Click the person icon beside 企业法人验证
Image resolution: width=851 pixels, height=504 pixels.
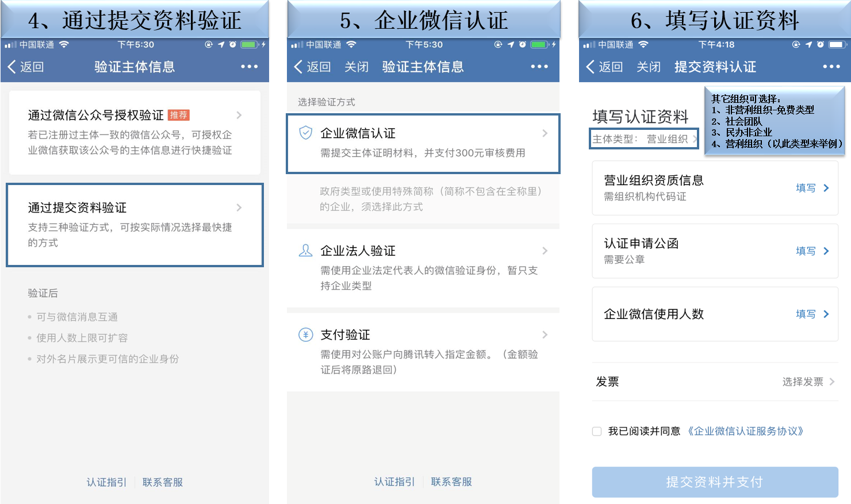[x=306, y=251]
